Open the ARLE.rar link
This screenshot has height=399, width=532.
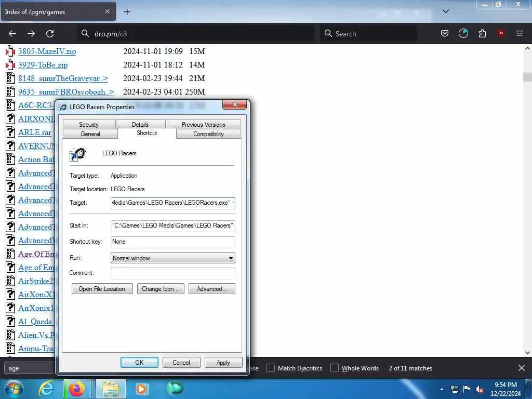click(x=35, y=132)
